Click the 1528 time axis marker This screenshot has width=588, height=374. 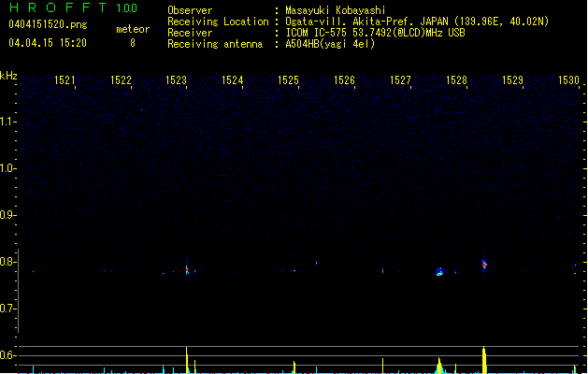[x=456, y=79]
